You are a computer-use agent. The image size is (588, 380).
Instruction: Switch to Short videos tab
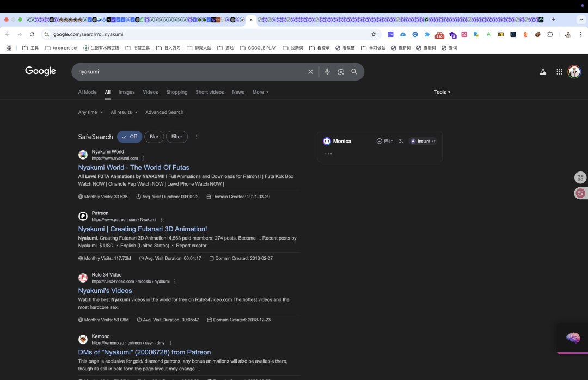210,92
